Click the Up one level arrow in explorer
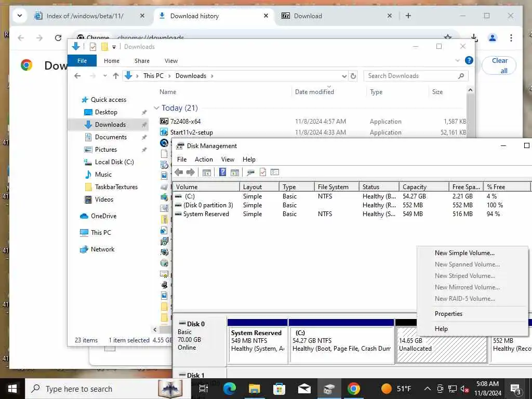The image size is (532, 399). pos(116,76)
